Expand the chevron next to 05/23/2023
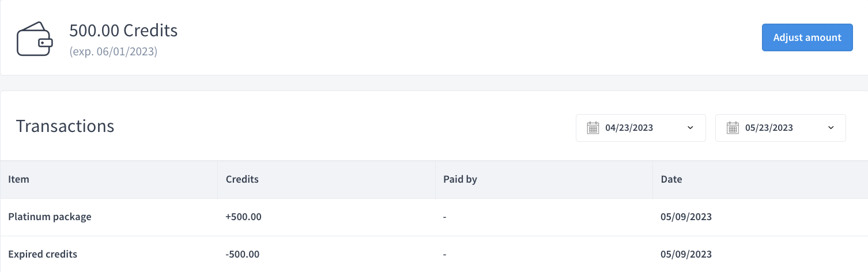 (x=831, y=128)
